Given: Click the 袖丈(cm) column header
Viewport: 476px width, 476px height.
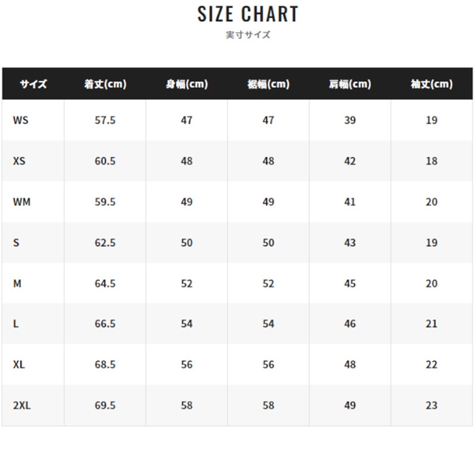Looking at the screenshot, I should (432, 84).
